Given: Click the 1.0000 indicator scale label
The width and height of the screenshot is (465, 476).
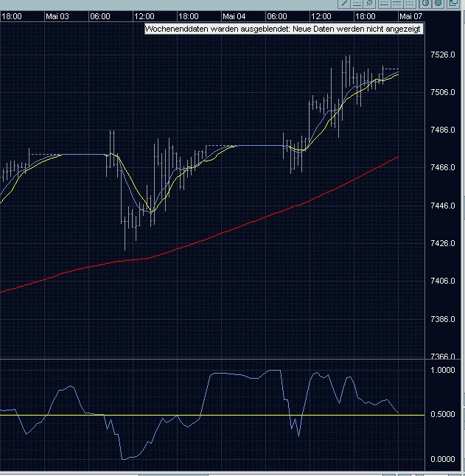Looking at the screenshot, I should point(443,370).
